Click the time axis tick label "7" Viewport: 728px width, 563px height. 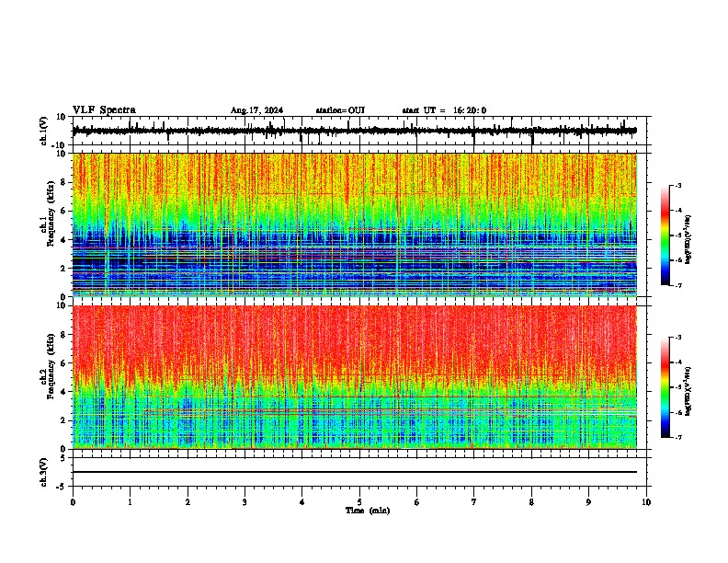(x=474, y=502)
